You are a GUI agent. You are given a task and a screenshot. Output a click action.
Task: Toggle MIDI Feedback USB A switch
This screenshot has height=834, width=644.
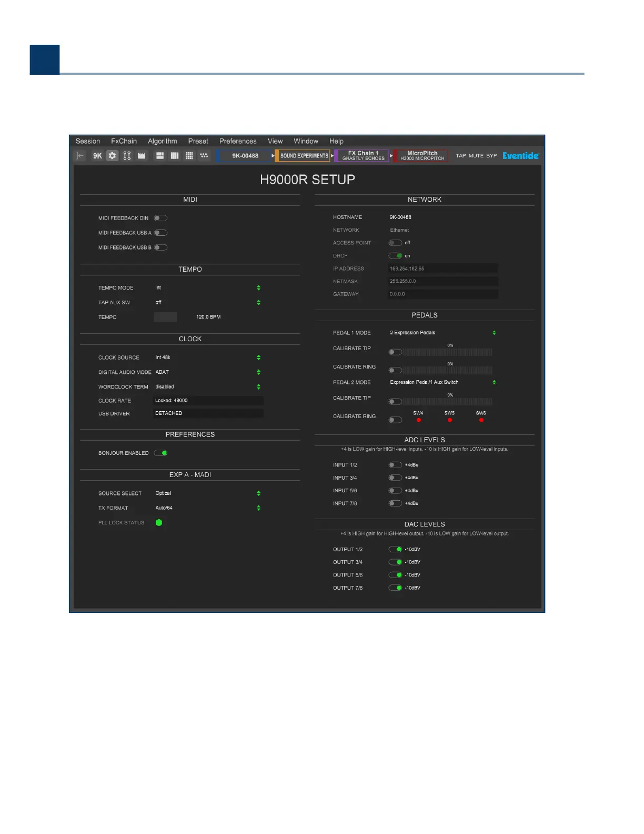pyautogui.click(x=160, y=233)
